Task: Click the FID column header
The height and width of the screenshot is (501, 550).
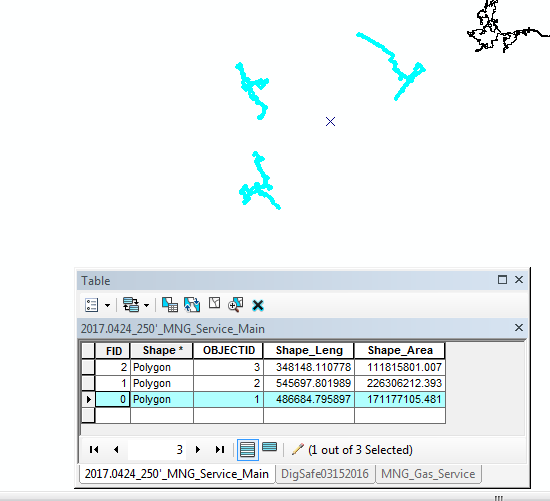Action: pyautogui.click(x=113, y=350)
